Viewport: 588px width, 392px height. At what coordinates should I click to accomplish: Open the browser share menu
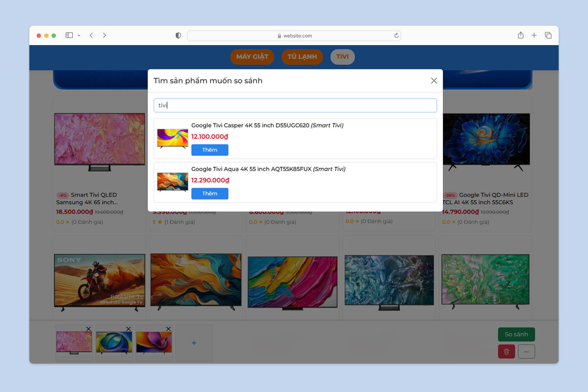[521, 35]
